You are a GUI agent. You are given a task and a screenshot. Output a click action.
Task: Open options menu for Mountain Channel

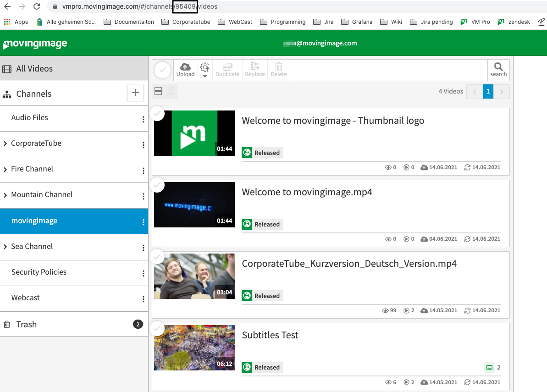pos(144,196)
